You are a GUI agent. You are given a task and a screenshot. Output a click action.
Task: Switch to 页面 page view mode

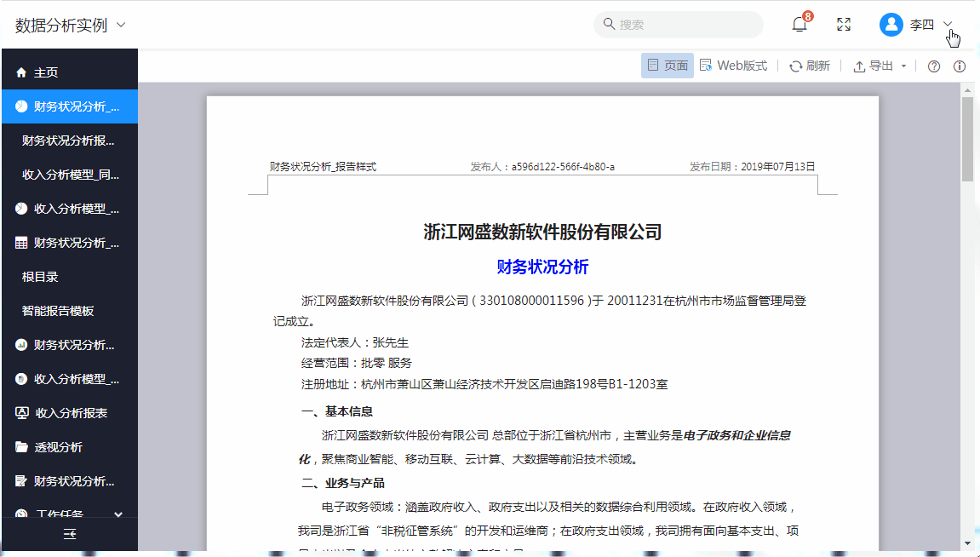[668, 66]
